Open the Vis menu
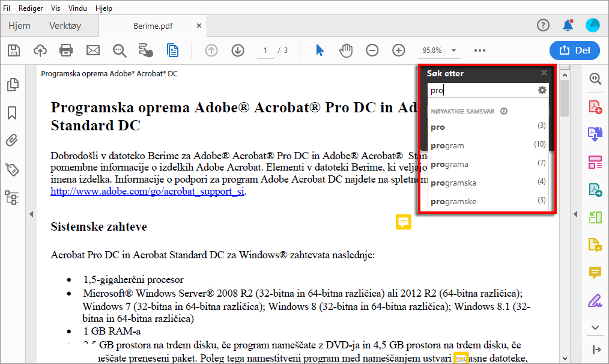The width and height of the screenshot is (609, 364). tap(55, 8)
